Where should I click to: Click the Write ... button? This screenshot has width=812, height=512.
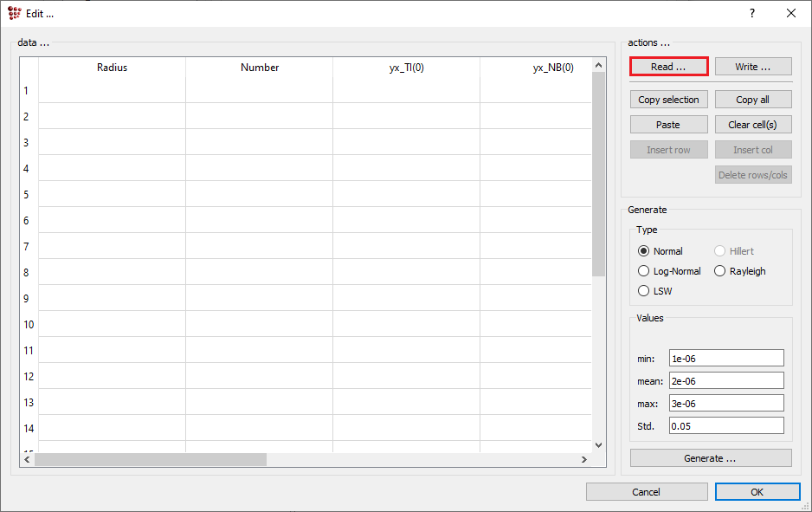point(753,67)
